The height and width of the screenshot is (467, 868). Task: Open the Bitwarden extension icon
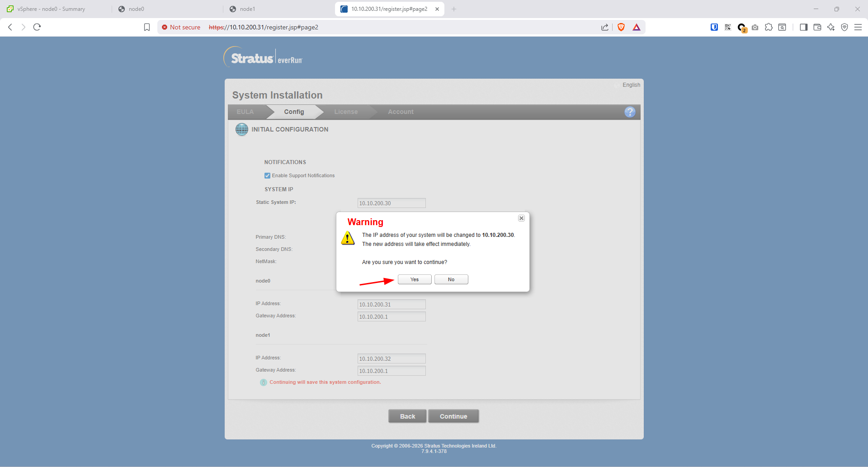pyautogui.click(x=714, y=27)
